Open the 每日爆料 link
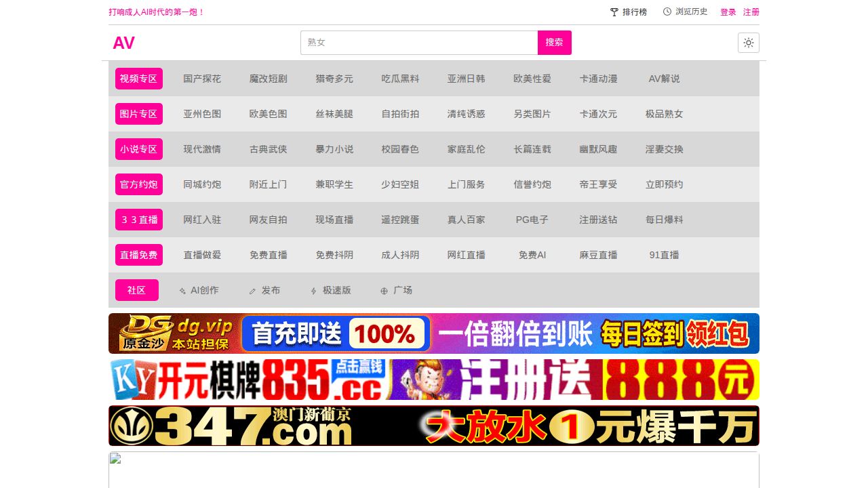868x488 pixels. [665, 220]
